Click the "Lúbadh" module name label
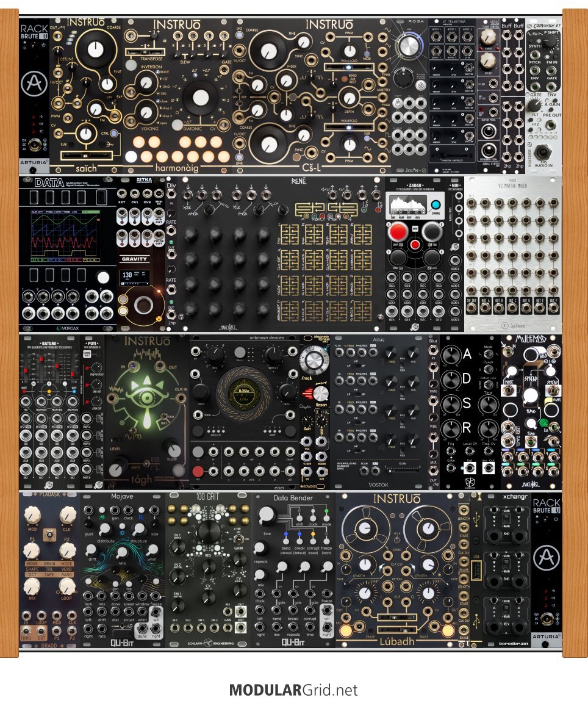Image resolution: width=588 pixels, height=703 pixels. pos(397,641)
